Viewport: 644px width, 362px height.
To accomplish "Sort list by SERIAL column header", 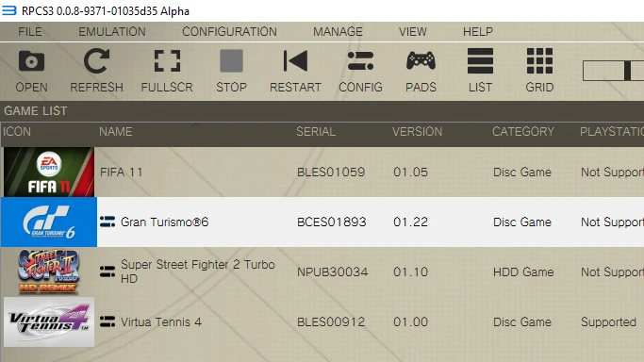I will click(316, 132).
